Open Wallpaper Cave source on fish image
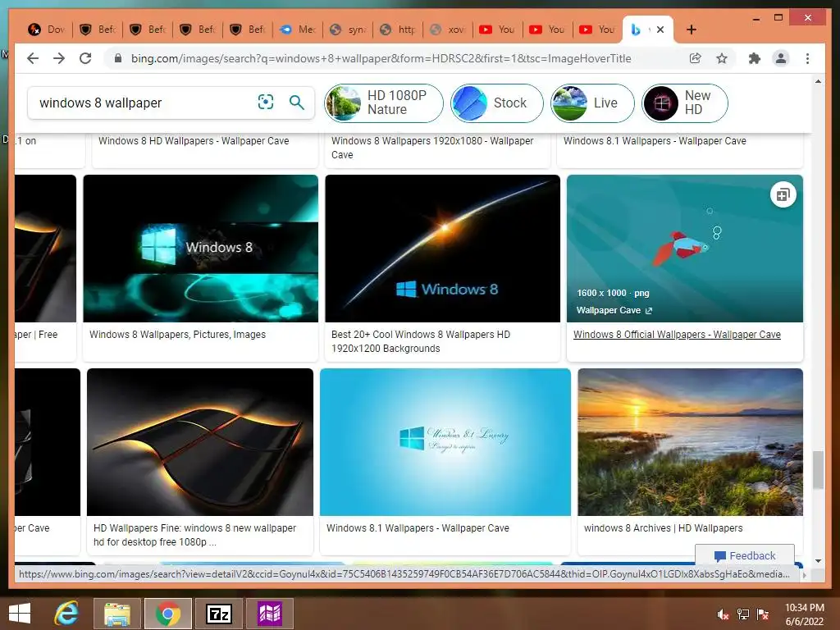The height and width of the screenshot is (630, 840). [614, 310]
